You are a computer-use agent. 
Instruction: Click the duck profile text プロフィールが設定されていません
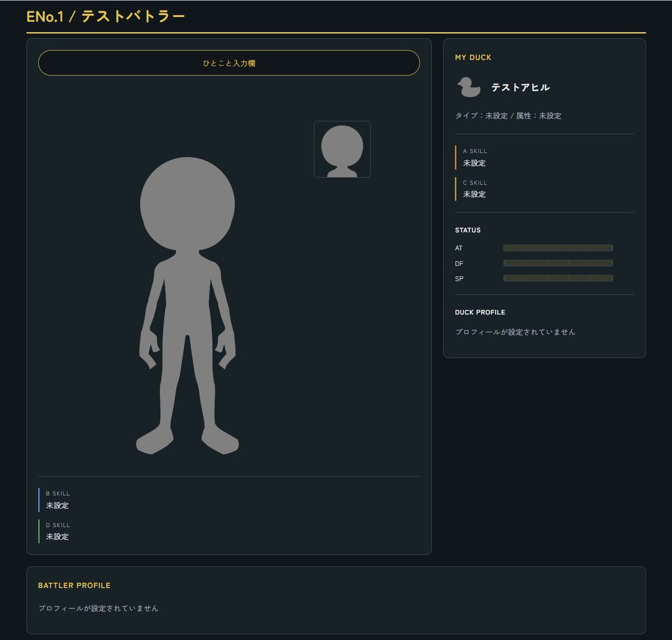[515, 332]
